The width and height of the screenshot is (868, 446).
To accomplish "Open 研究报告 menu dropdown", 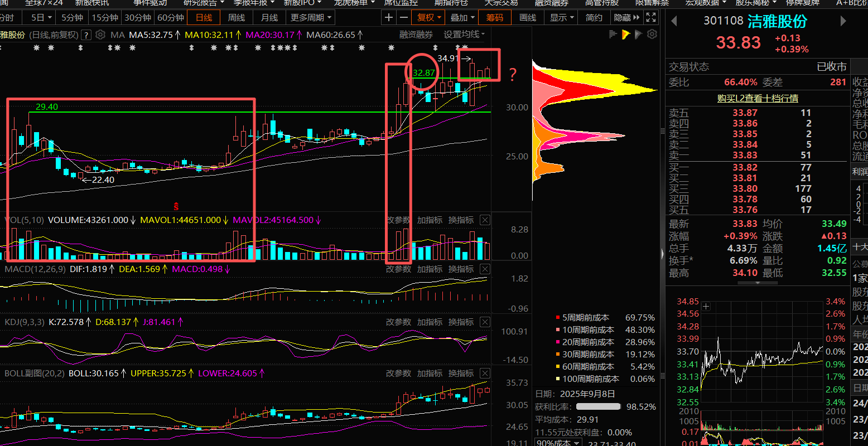I will click(203, 2).
